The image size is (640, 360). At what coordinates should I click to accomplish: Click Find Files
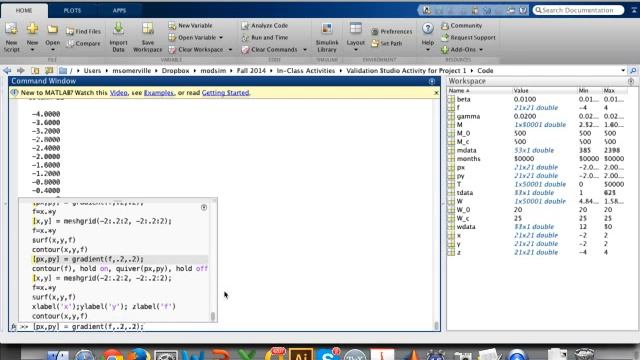tap(83, 31)
